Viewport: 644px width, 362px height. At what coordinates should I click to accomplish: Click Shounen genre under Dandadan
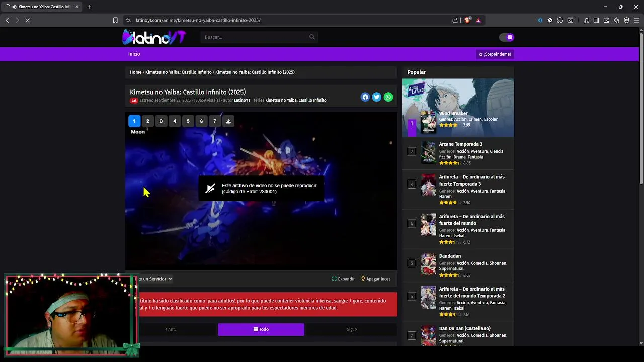[498, 263]
